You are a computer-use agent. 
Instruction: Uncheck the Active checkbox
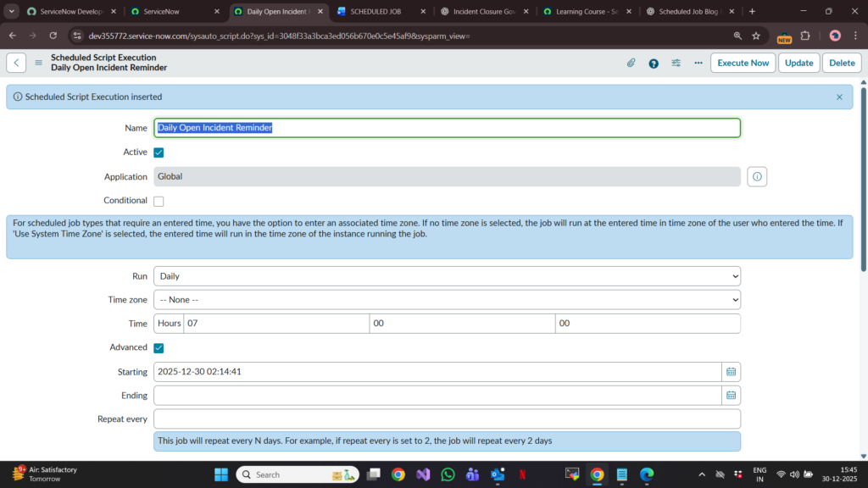(159, 152)
